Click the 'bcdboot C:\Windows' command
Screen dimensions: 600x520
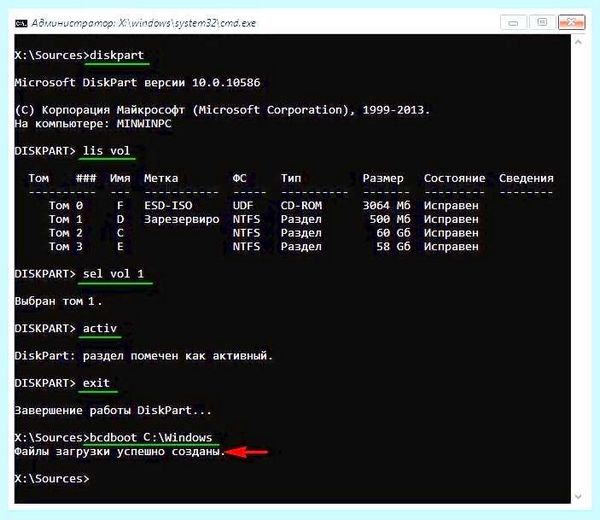pos(151,438)
